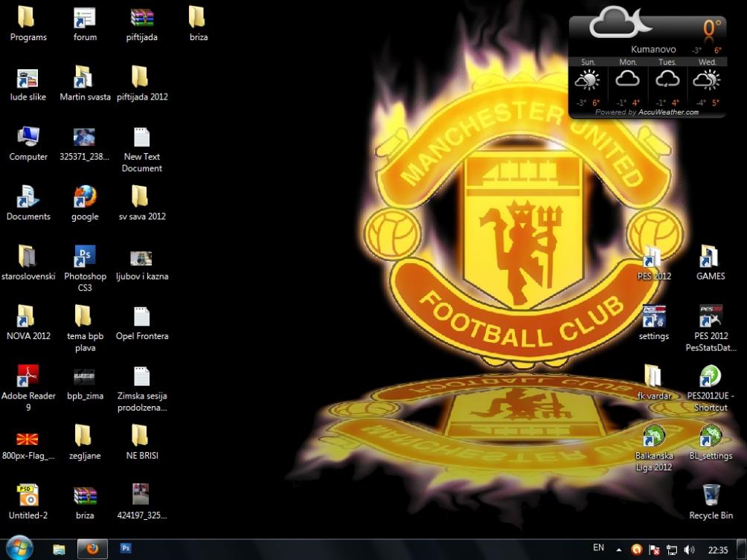The height and width of the screenshot is (560, 747).
Task: Select the Opel Frontera text file
Action: tap(141, 317)
